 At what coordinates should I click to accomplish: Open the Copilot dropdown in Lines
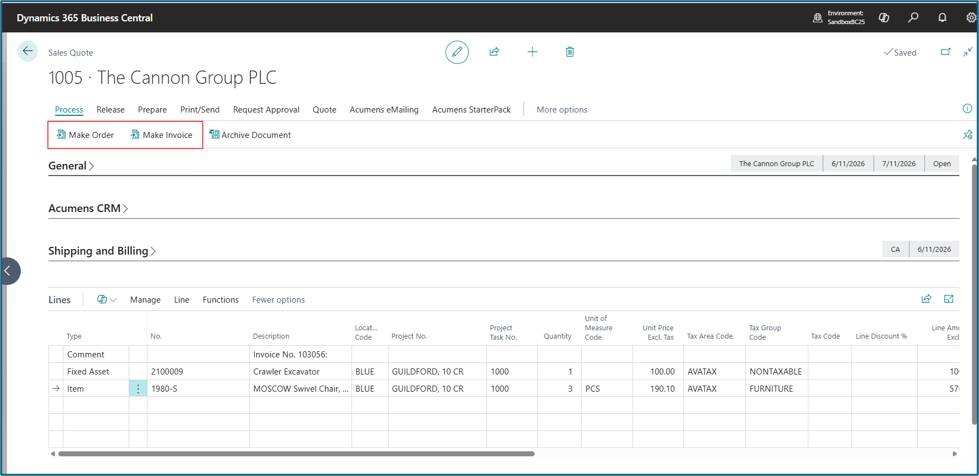pyautogui.click(x=107, y=300)
